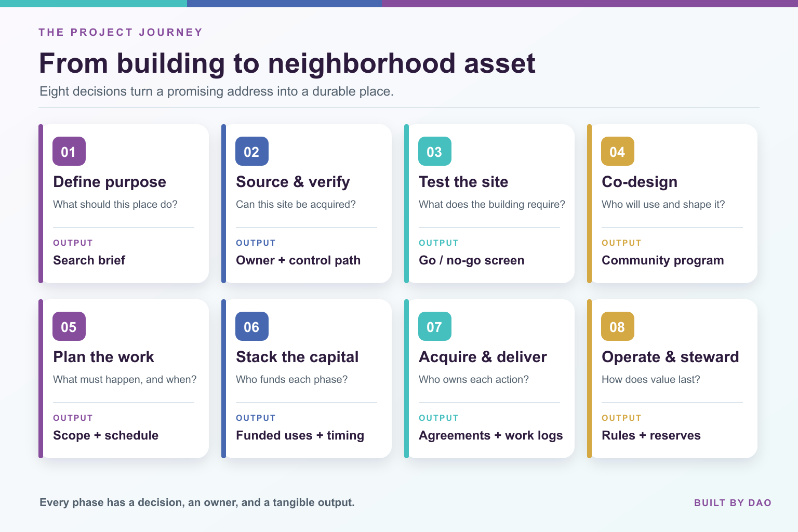798x532 pixels.
Task: Click the 06 step number badge
Action: point(252,326)
